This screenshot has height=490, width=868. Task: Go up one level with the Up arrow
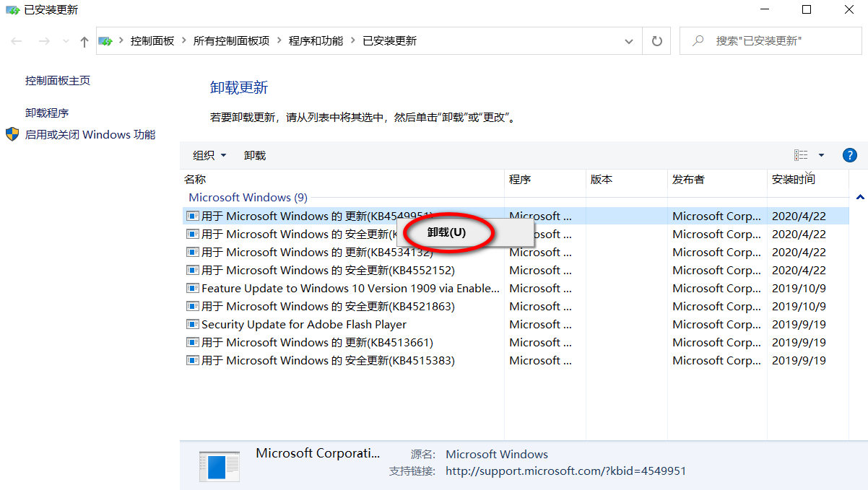pyautogui.click(x=84, y=42)
